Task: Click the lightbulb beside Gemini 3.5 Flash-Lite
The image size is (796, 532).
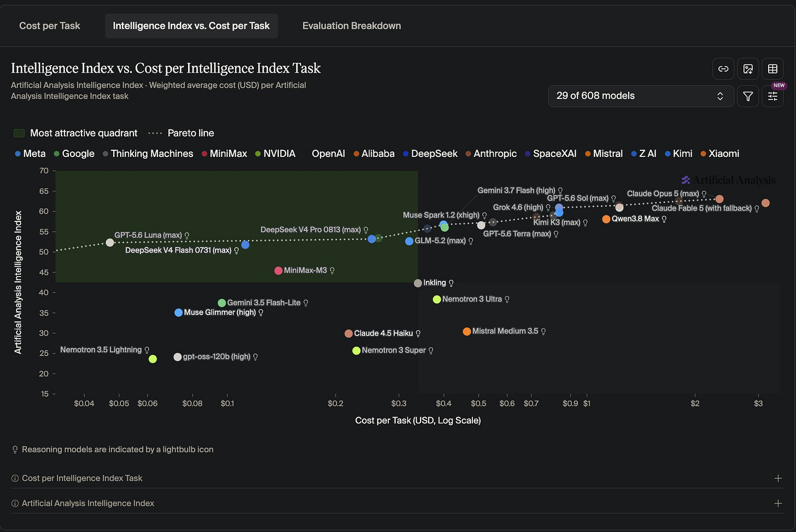Action: (x=306, y=303)
